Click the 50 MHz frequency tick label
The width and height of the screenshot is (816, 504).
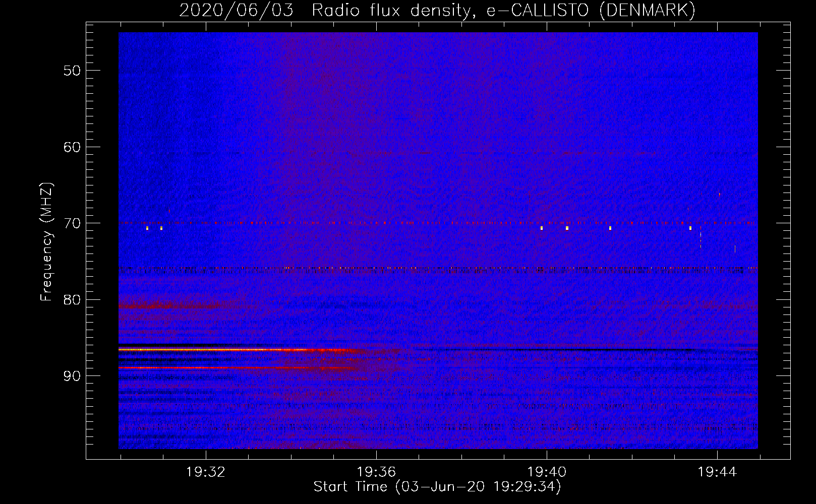[72, 71]
